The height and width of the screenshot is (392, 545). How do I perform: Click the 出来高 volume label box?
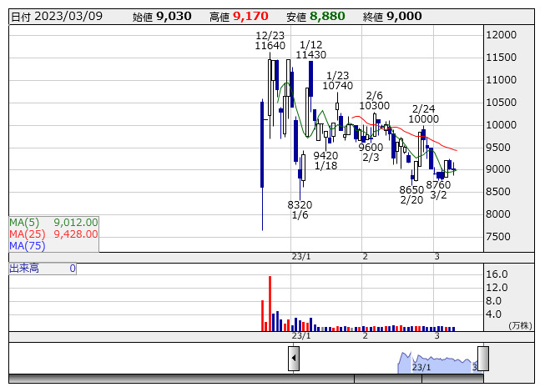(x=43, y=269)
